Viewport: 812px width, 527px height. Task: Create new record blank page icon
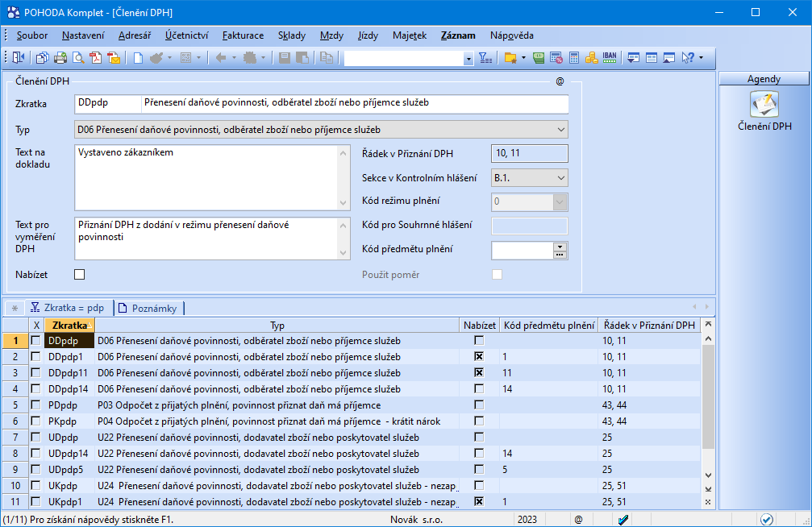pyautogui.click(x=138, y=57)
